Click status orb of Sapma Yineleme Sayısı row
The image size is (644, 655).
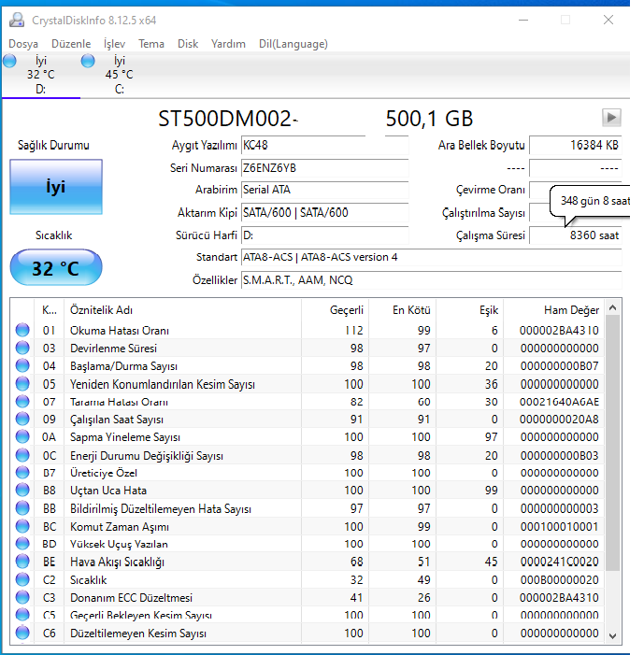pos(22,436)
